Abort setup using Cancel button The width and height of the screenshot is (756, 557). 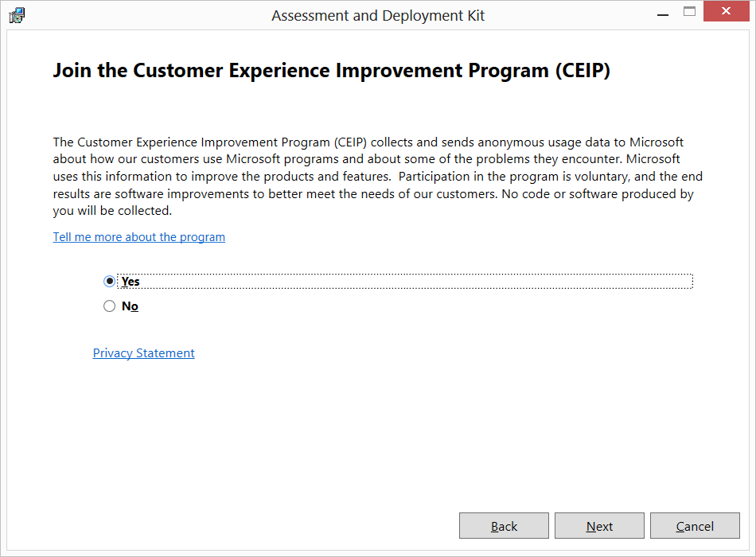pyautogui.click(x=695, y=526)
